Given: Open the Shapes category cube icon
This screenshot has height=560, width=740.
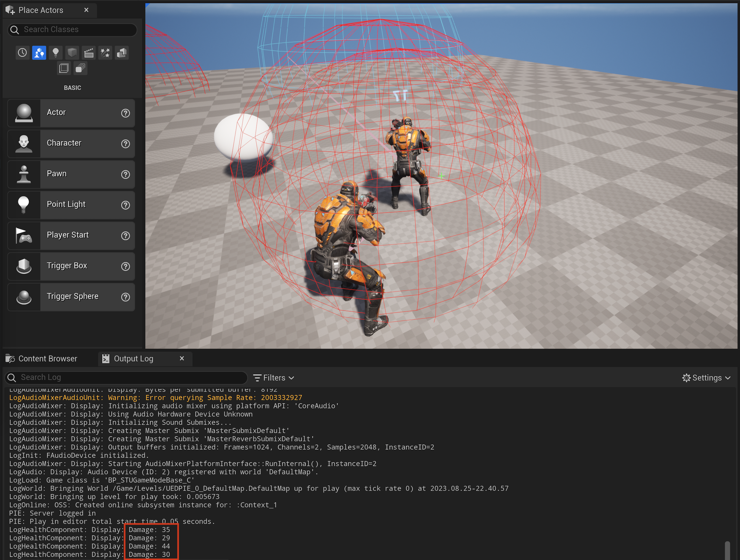Looking at the screenshot, I should coord(72,52).
